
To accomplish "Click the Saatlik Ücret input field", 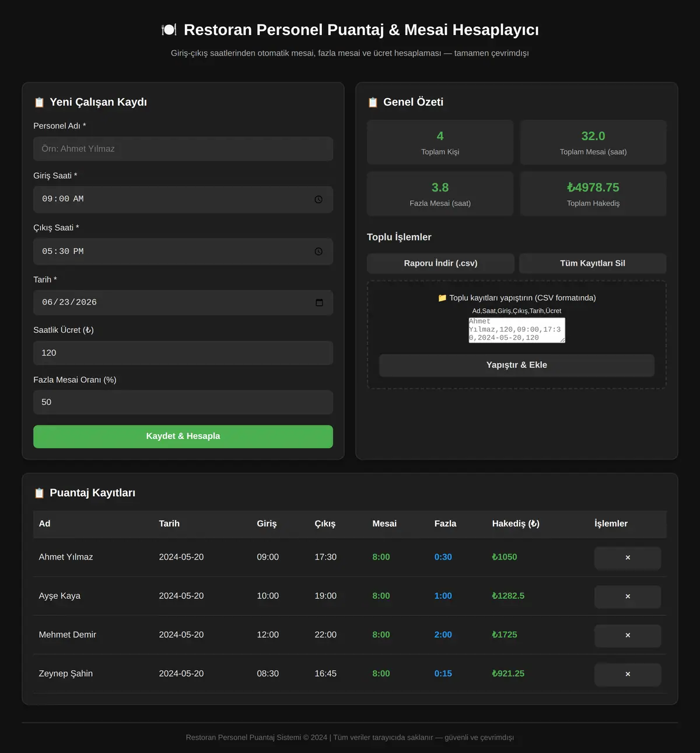I will (183, 353).
